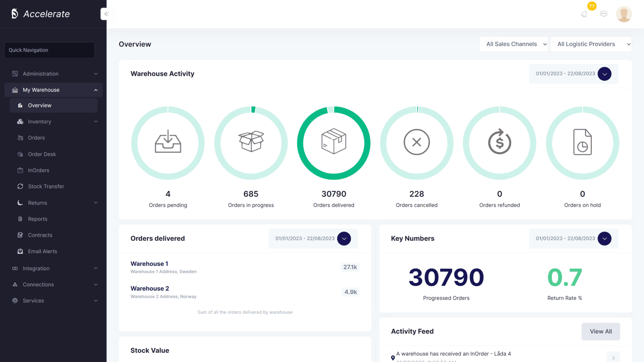Click the Orders refunded dollar icon

pos(500,142)
